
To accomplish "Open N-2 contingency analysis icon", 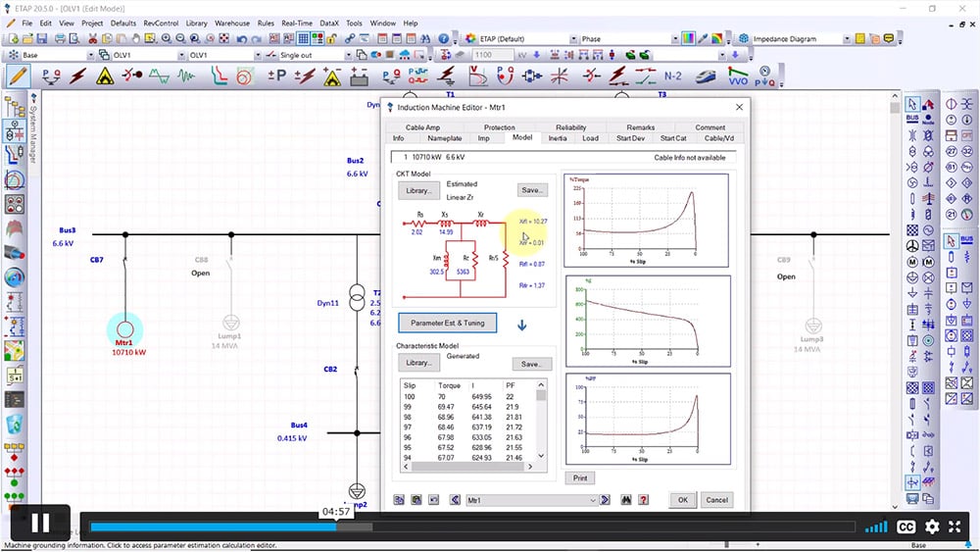I will click(672, 75).
